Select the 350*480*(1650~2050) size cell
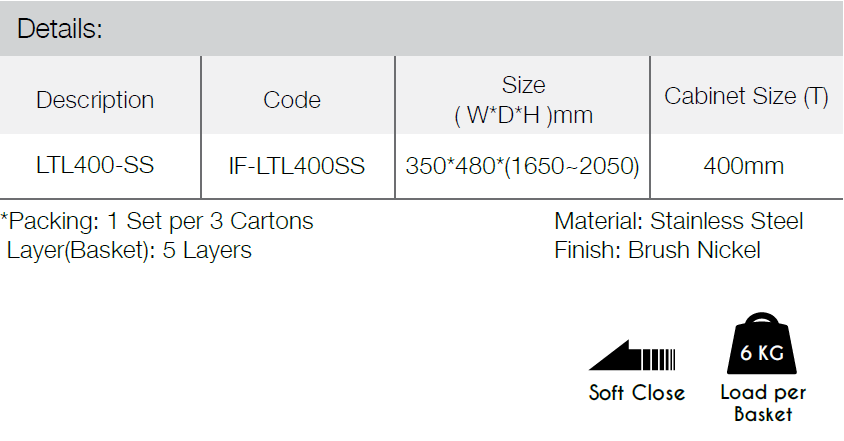 [523, 166]
